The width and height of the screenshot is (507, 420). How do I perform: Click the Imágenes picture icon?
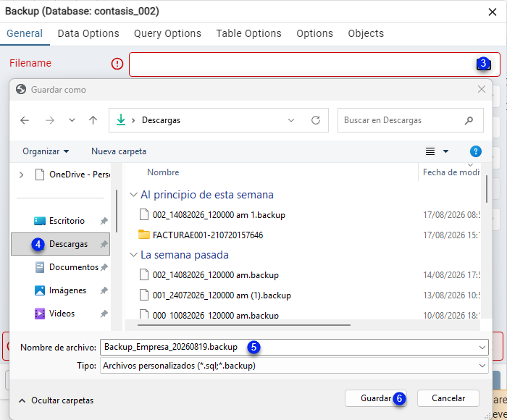click(x=40, y=290)
